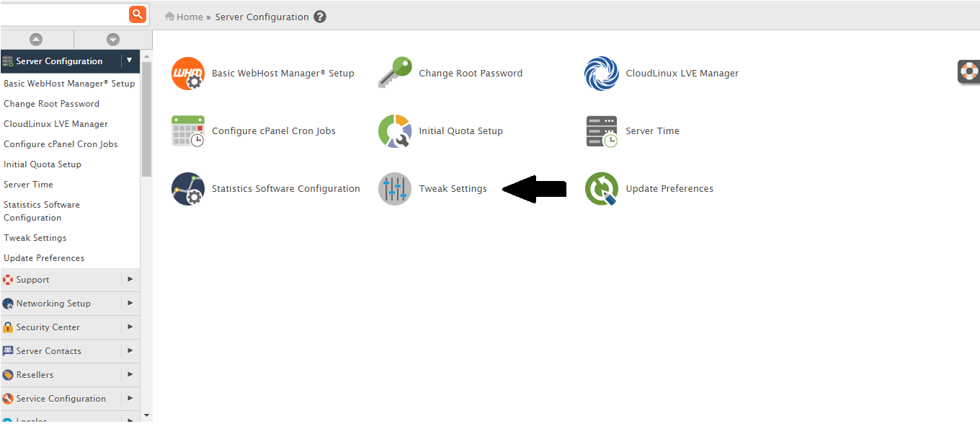Open the lifebuoy support widget icon
This screenshot has width=980, height=424.
pos(969,71)
